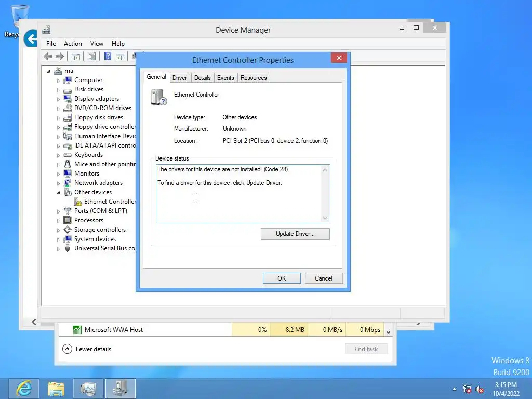
Task: Click the Device status scrollbar up arrow
Action: click(325, 170)
